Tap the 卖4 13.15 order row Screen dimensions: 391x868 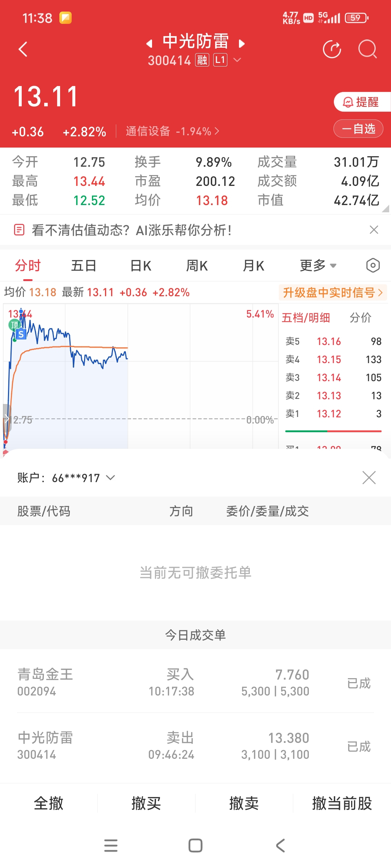[333, 359]
